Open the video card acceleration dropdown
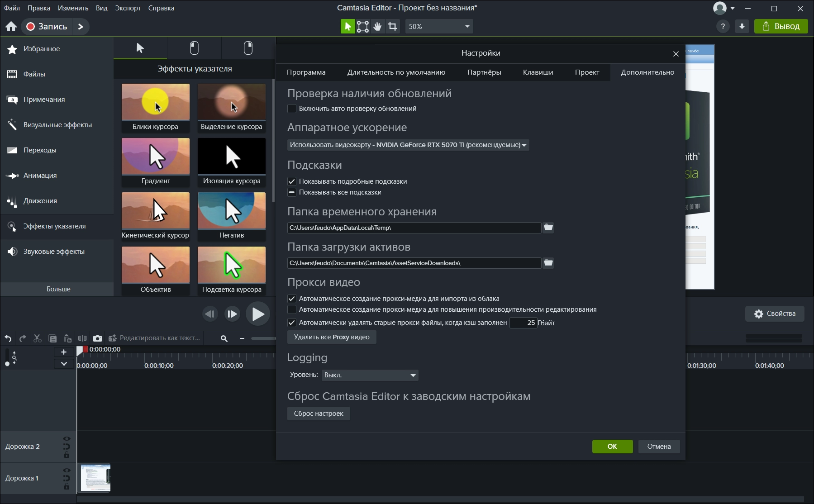 (x=408, y=145)
